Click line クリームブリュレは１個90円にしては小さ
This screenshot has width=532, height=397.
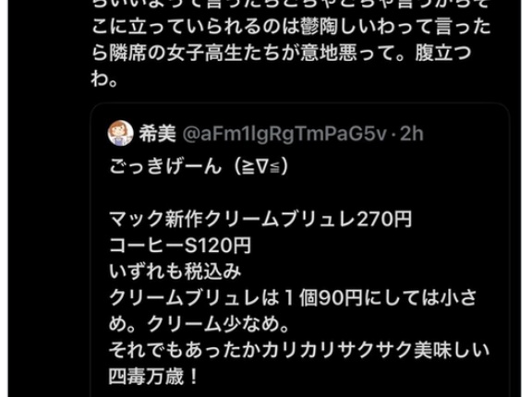293,298
